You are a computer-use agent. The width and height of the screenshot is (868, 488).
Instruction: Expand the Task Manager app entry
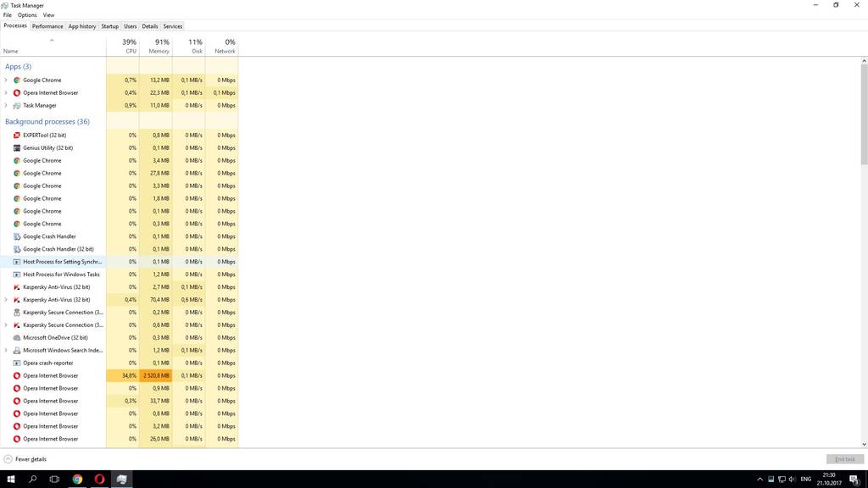pos(6,106)
